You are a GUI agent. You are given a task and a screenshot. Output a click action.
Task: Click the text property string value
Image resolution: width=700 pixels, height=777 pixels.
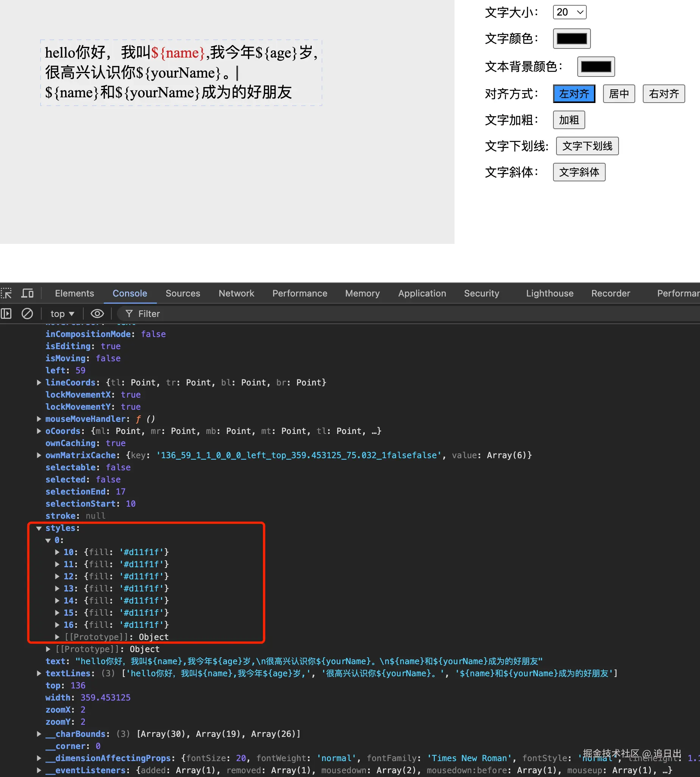[309, 661]
